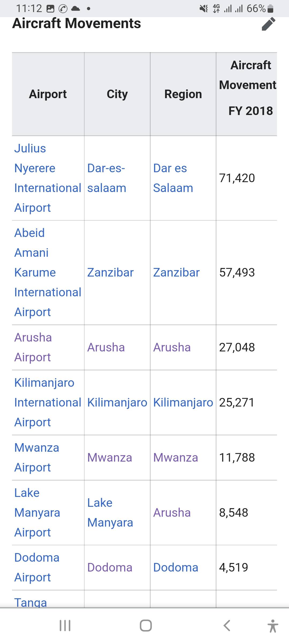The image size is (289, 644).
Task: Open the Zanzibar region link
Action: pyautogui.click(x=176, y=273)
